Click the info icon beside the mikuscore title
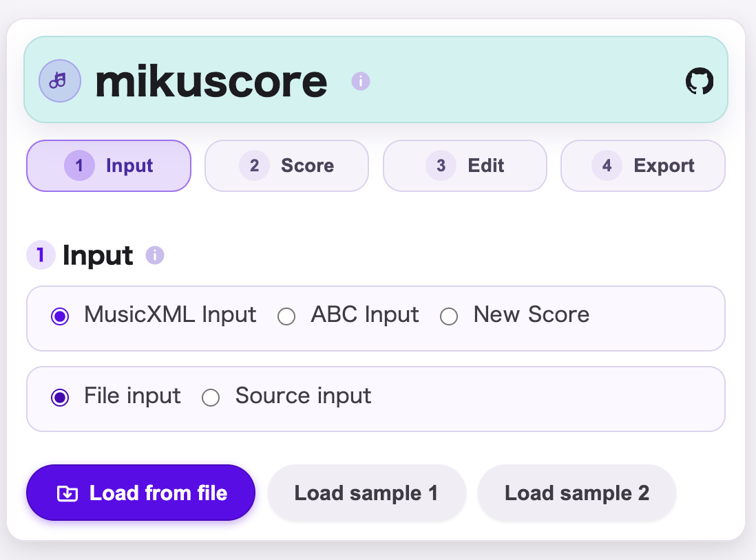The image size is (756, 560). [x=359, y=80]
